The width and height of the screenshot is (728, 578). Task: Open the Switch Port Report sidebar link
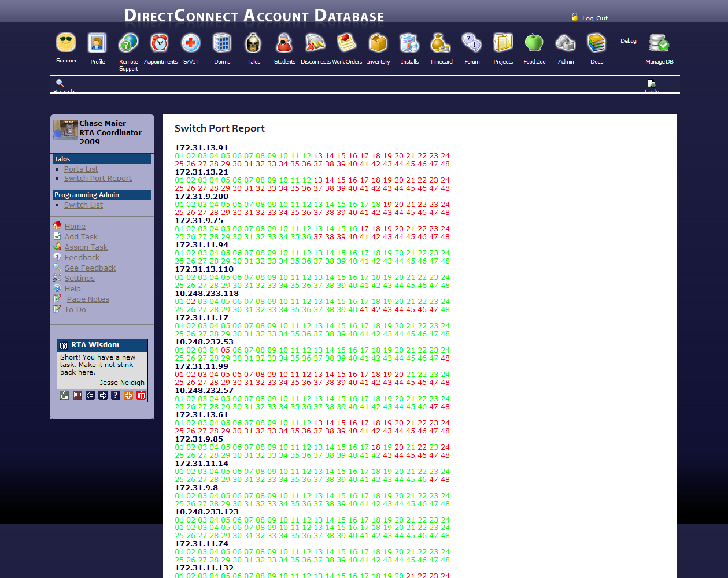click(98, 179)
